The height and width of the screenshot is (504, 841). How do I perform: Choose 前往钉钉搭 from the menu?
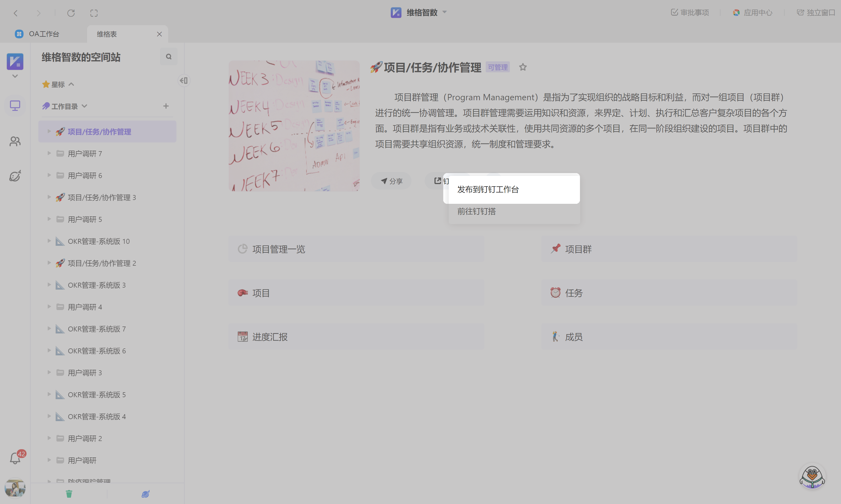coord(476,211)
